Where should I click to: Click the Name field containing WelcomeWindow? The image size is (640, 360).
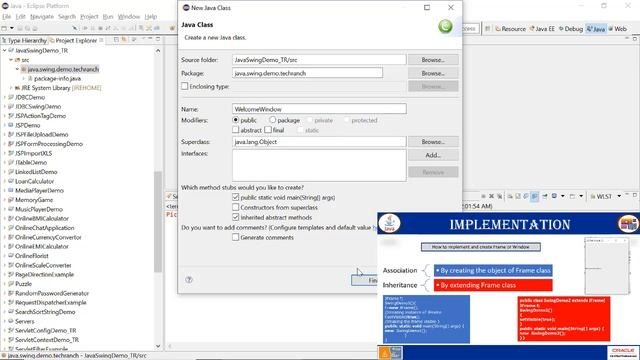[x=319, y=109]
